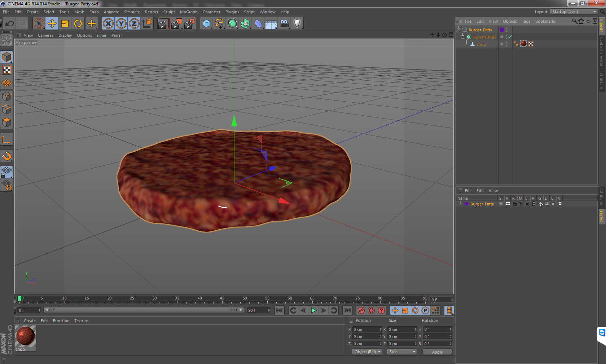This screenshot has width=606, height=364.
Task: Click the chop texture tag
Action: [523, 44]
